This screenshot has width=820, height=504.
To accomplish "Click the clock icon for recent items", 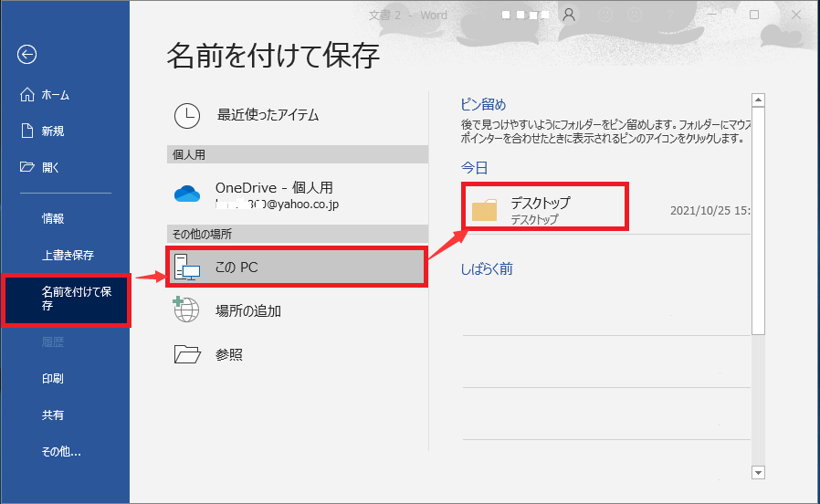I will (186, 116).
